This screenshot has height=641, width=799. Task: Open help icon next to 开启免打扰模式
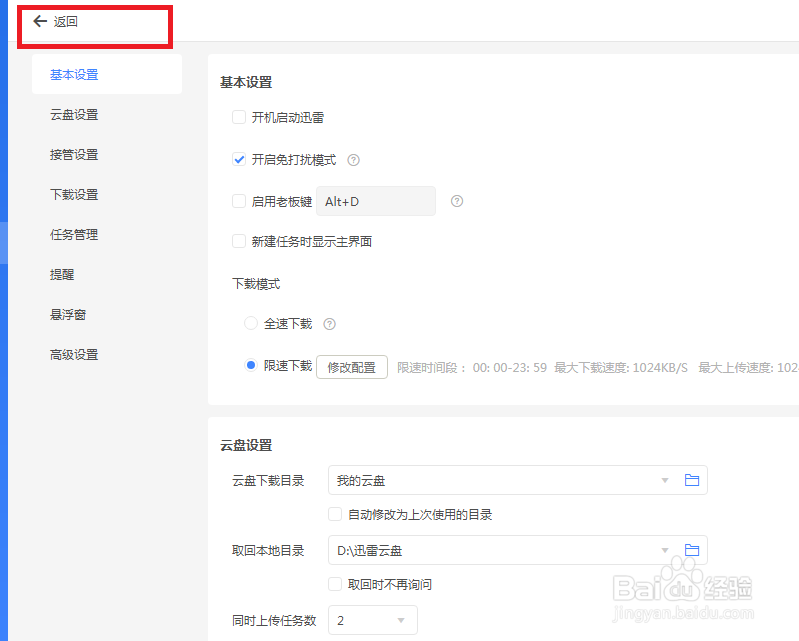pos(353,160)
